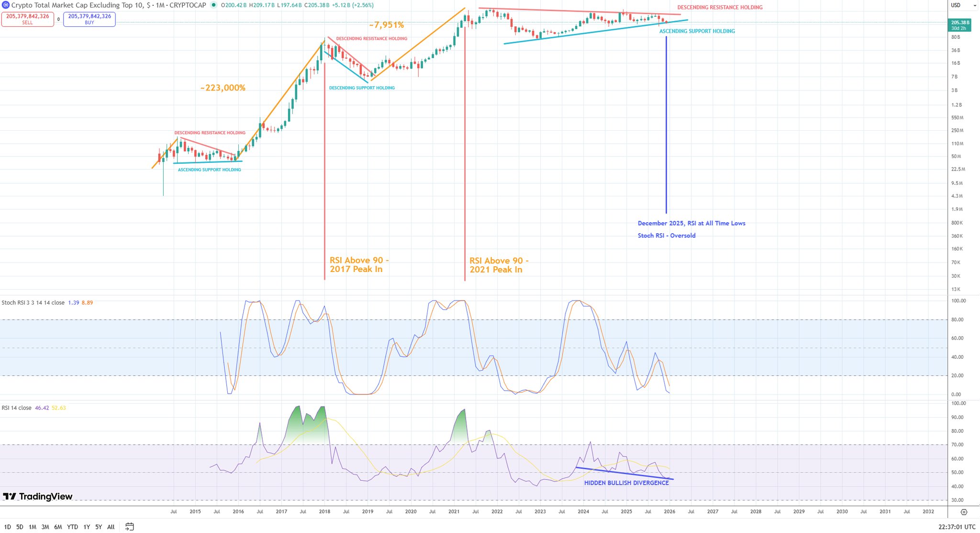Click the Hidden Bullish Divergence label

tap(626, 483)
